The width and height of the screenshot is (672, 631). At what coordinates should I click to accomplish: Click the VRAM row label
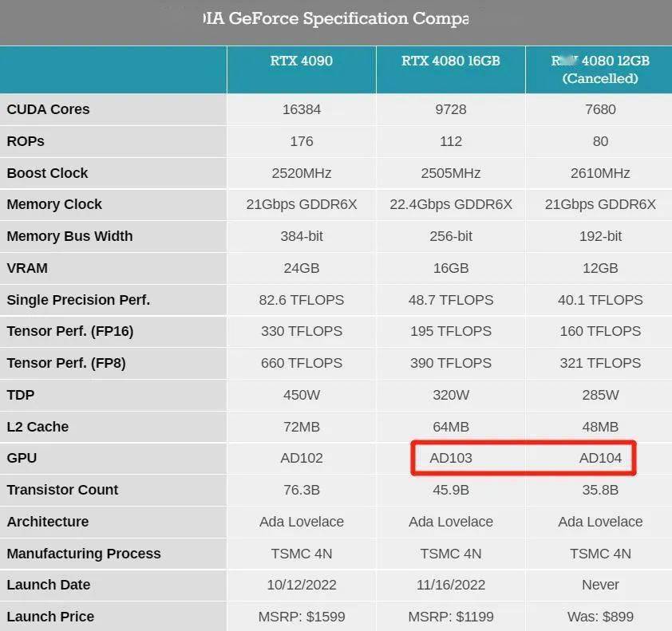coord(27,268)
